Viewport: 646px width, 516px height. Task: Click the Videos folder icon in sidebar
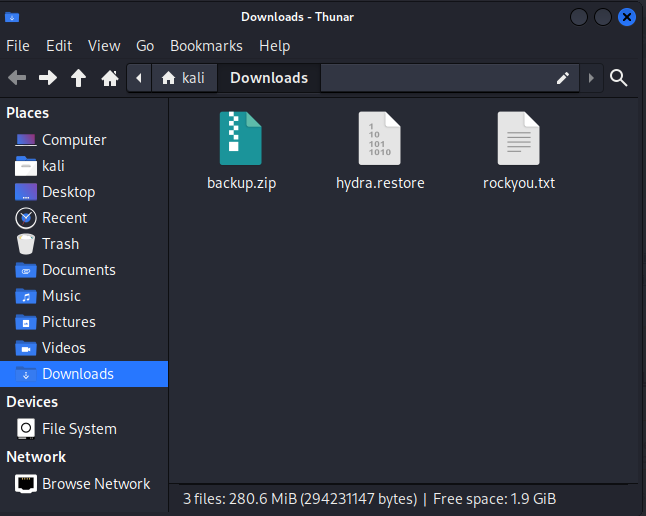26,348
